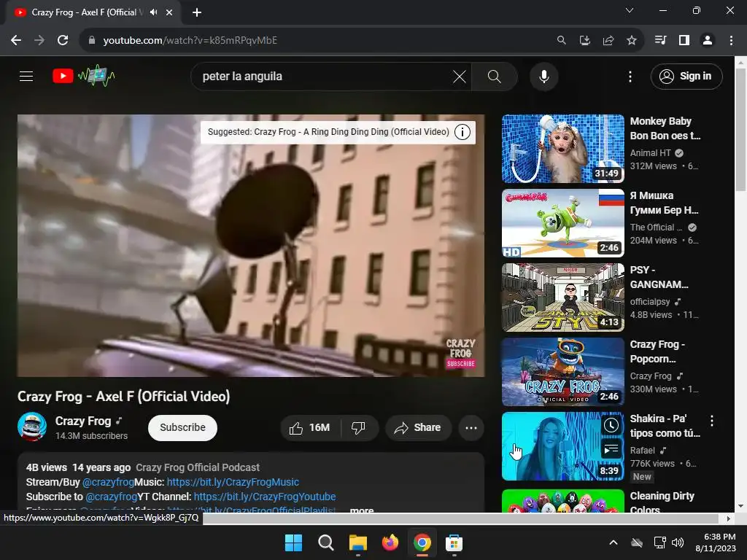This screenshot has width=747, height=560.
Task: Go back in browser history
Action: click(x=16, y=41)
